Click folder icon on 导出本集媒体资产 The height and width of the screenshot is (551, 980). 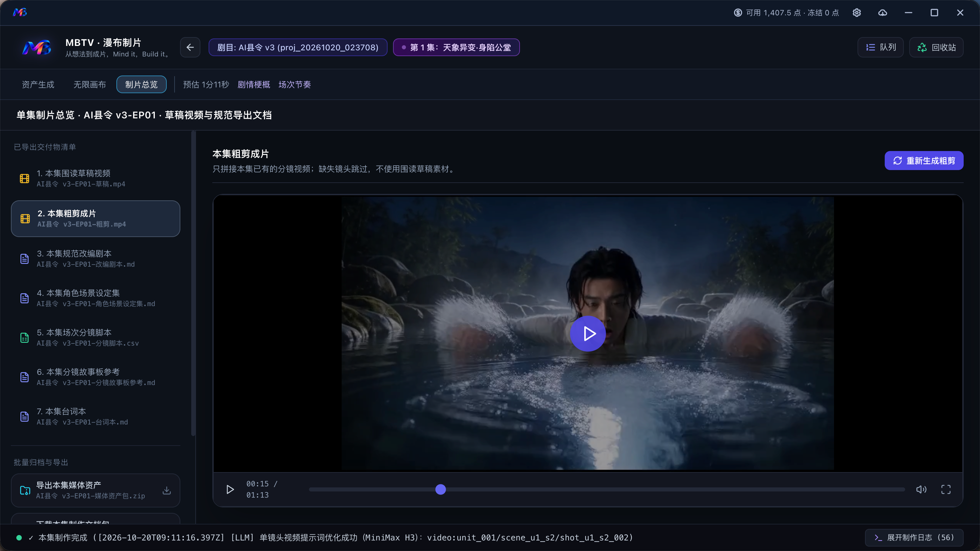click(25, 490)
